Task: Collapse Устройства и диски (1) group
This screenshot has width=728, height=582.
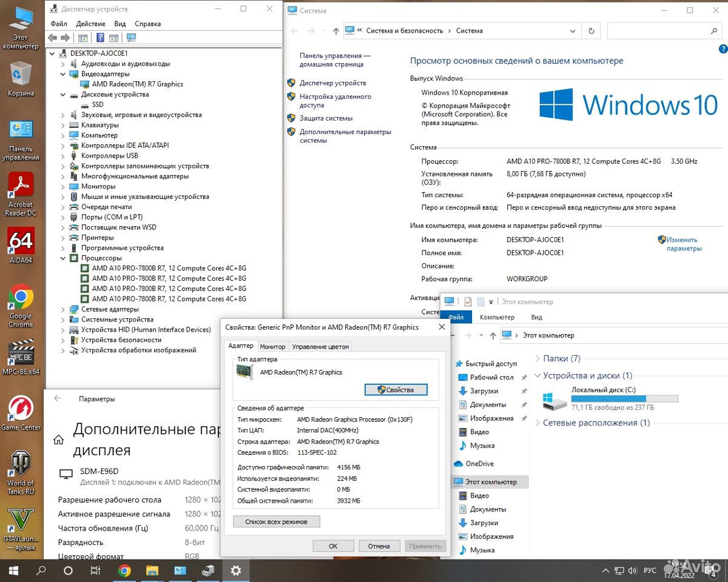Action: coord(537,375)
